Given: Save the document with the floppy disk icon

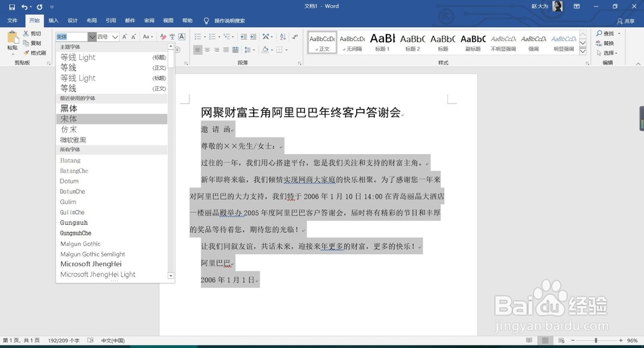Looking at the screenshot, I should coord(12,7).
